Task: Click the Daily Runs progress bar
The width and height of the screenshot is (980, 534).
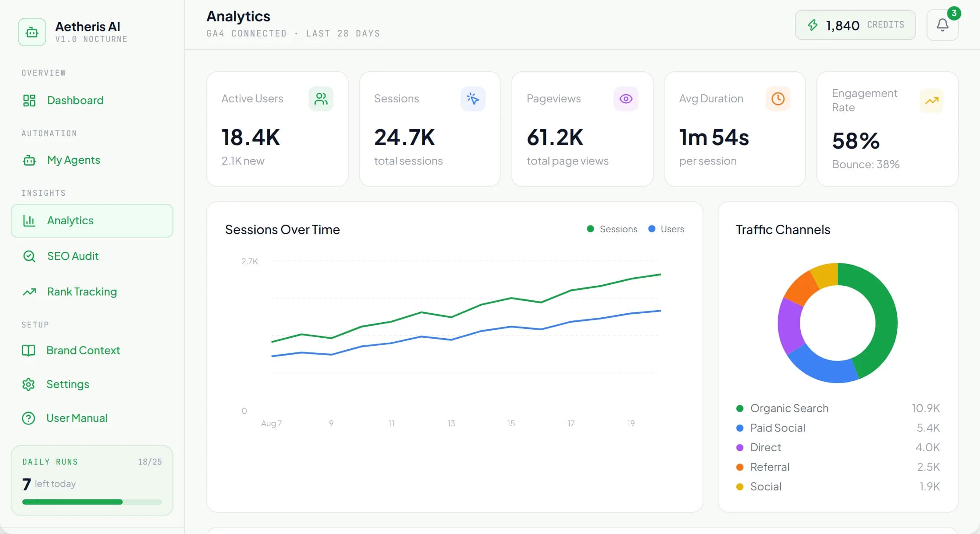Action: (92, 502)
